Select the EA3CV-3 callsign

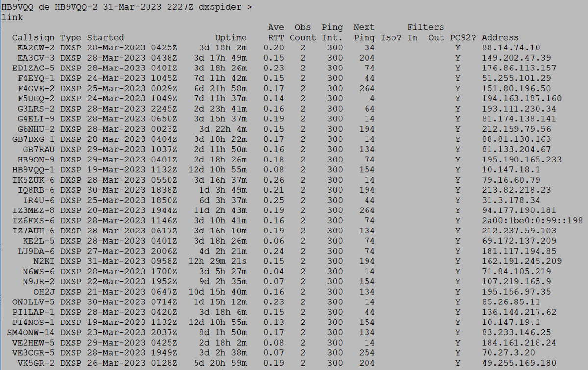[x=36, y=58]
